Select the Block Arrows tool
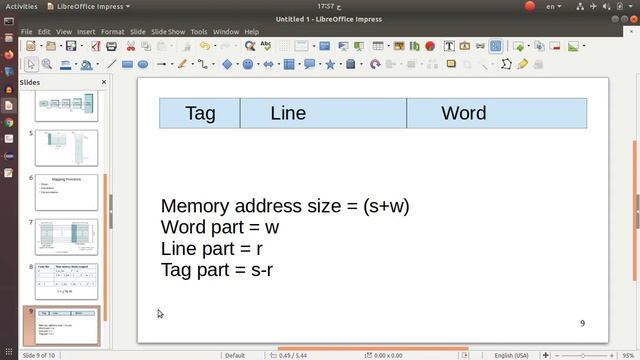Viewport: 640px width, 360px height. click(x=268, y=64)
